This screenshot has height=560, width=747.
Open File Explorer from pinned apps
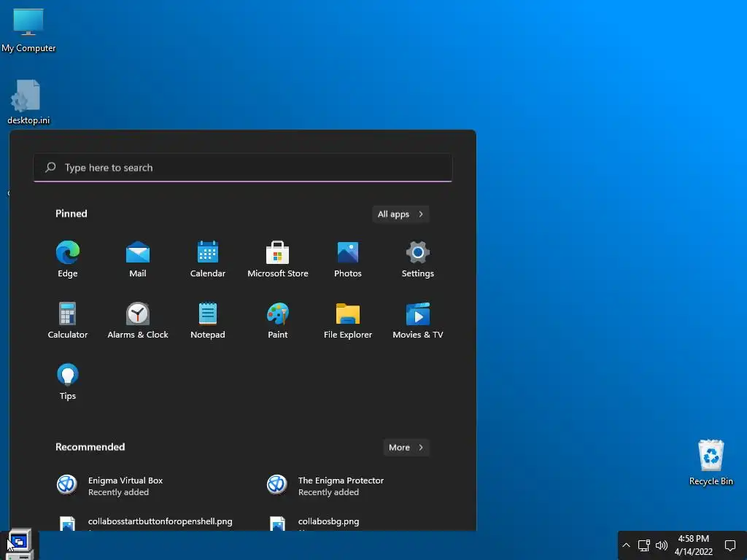[348, 321]
